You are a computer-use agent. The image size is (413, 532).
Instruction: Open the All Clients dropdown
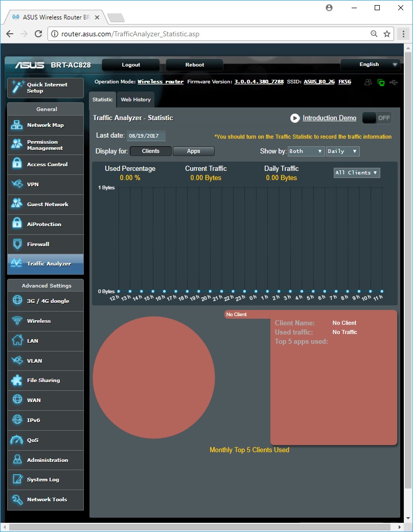pyautogui.click(x=356, y=173)
